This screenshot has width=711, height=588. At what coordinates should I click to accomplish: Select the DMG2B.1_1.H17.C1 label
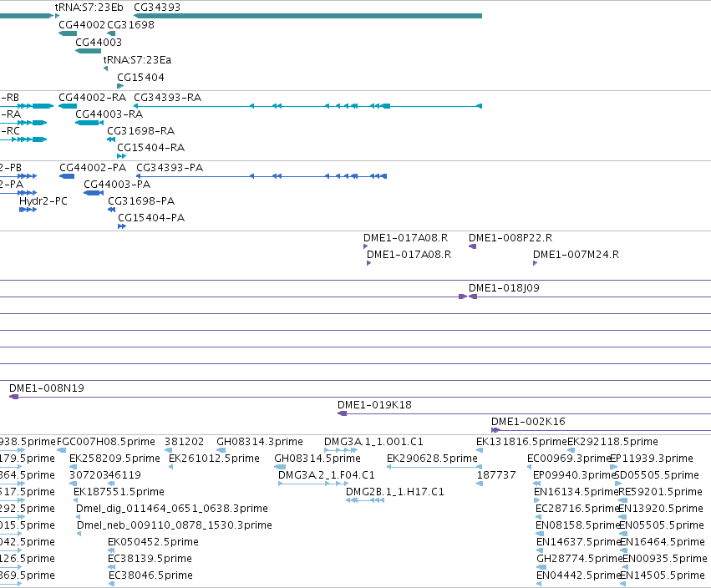point(395,492)
